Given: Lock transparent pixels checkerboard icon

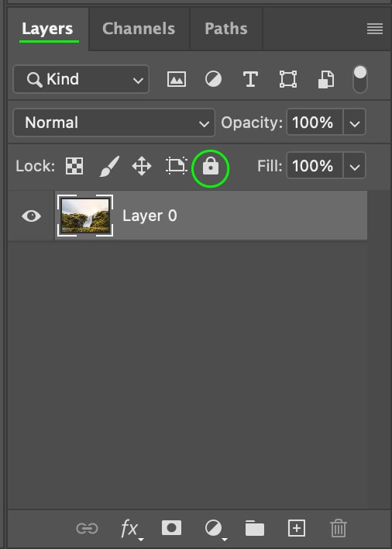Looking at the screenshot, I should point(74,166).
